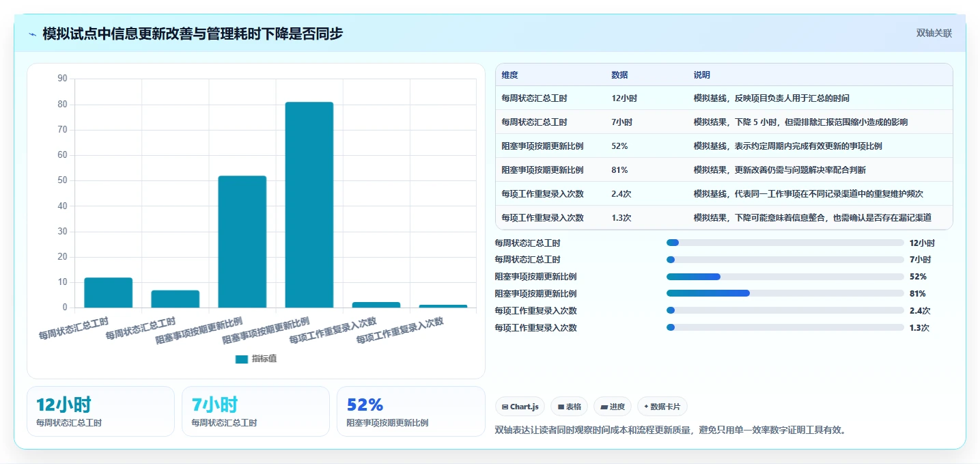Click the chart bar reaching 7
980x464 pixels.
point(176,299)
